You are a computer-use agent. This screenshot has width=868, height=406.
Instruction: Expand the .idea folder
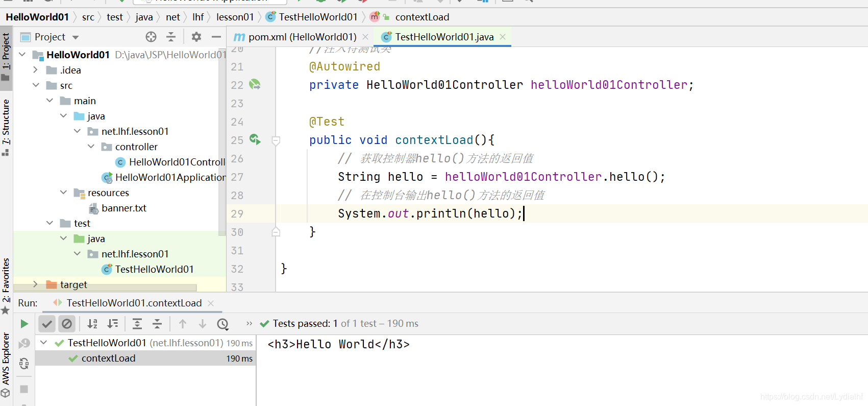[35, 69]
